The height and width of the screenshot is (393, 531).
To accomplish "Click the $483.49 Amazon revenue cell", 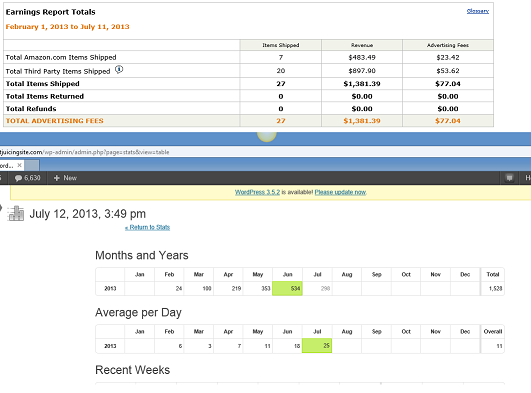I will (362, 57).
